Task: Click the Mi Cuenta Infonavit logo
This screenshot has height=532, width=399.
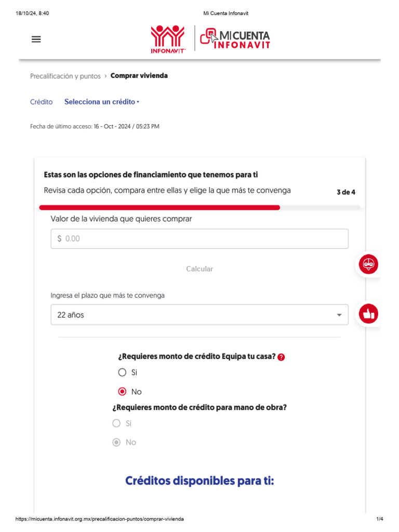Action: tap(235, 39)
